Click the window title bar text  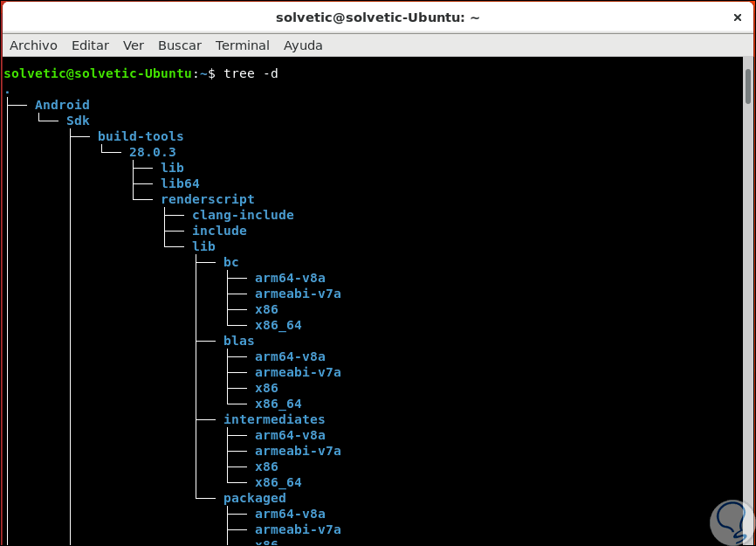click(x=377, y=17)
